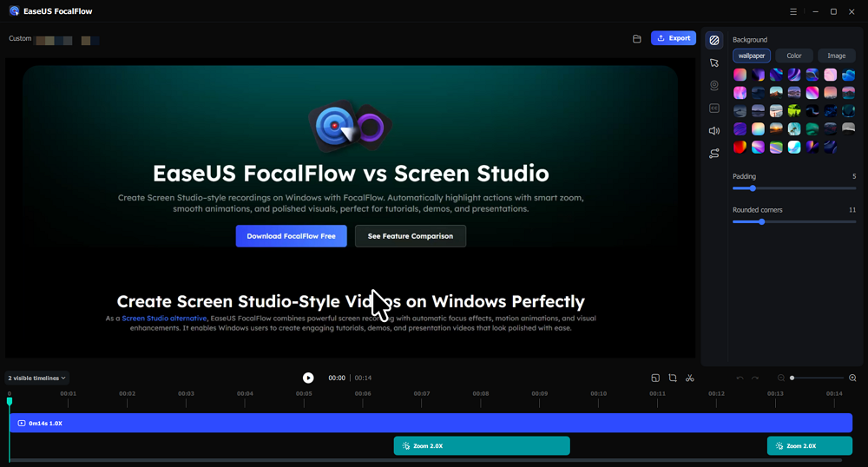This screenshot has width=868, height=467.
Task: Play the video with the play button
Action: click(308, 378)
